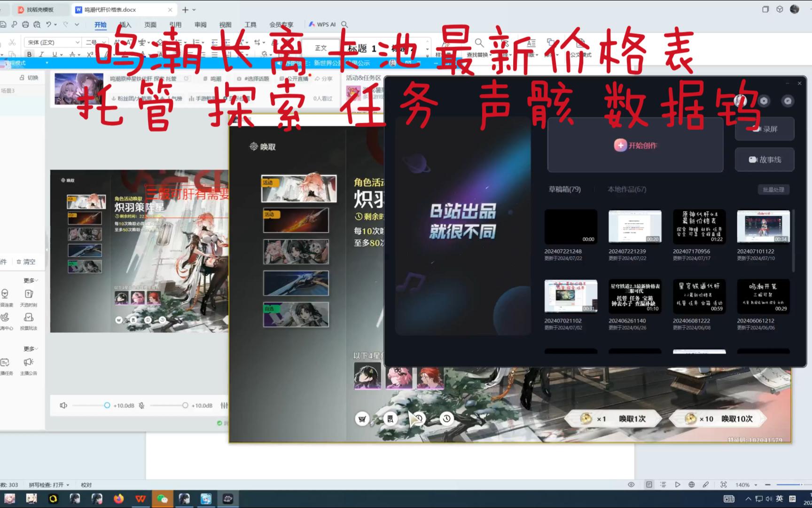Click the reading mode play icon

pos(677,484)
